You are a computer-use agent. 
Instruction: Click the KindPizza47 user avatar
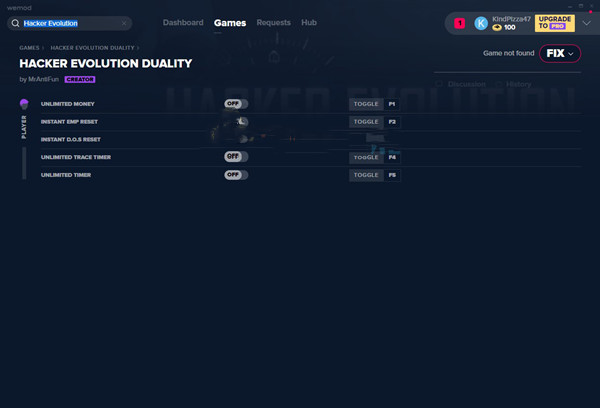pos(481,23)
